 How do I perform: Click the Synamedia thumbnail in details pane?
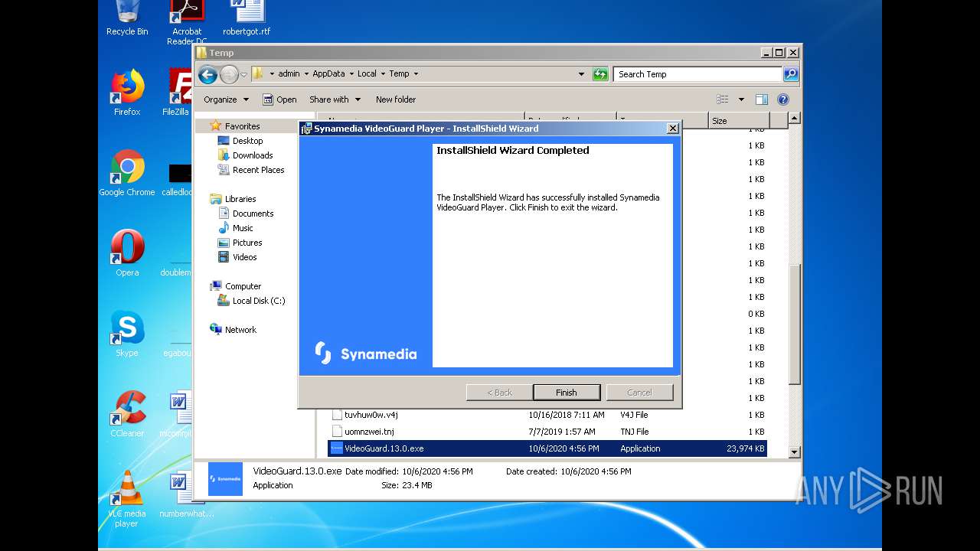coord(225,479)
